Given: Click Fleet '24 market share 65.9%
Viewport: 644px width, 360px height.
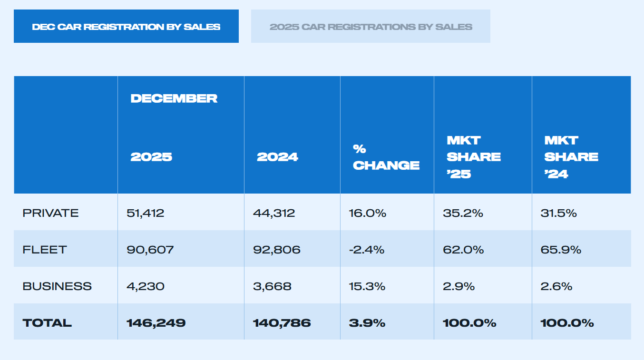Looking at the screenshot, I should point(561,249).
